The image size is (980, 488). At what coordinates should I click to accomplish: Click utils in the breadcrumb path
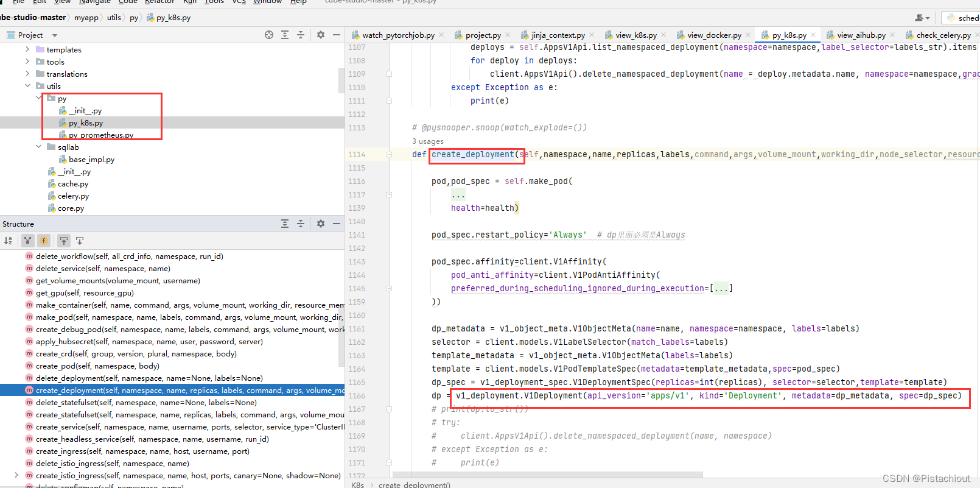(x=114, y=18)
